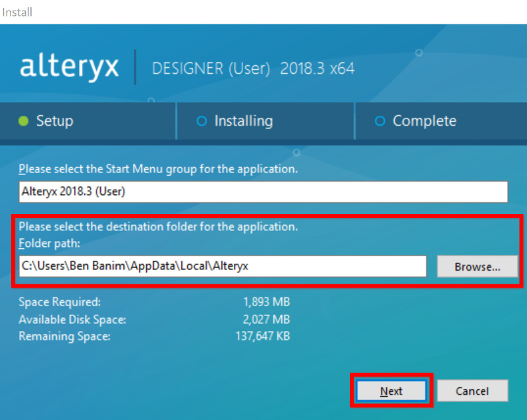Click the Next button
Image resolution: width=527 pixels, height=420 pixels.
click(391, 391)
